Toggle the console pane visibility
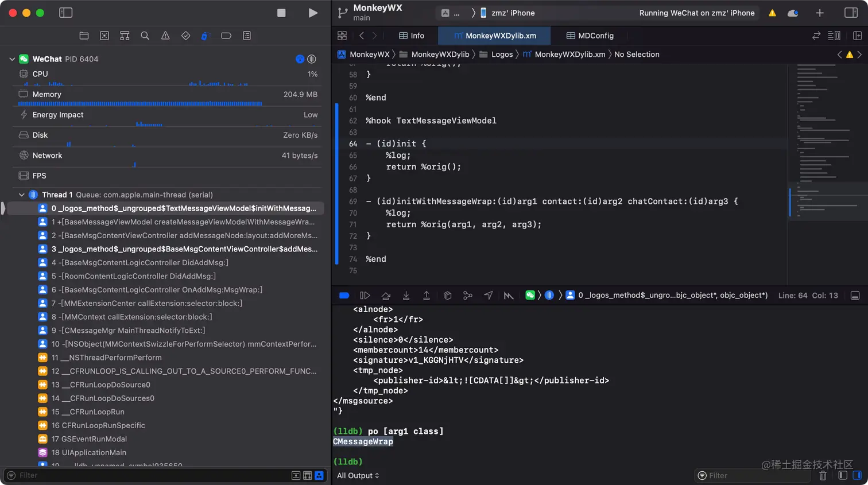 pyautogui.click(x=857, y=475)
